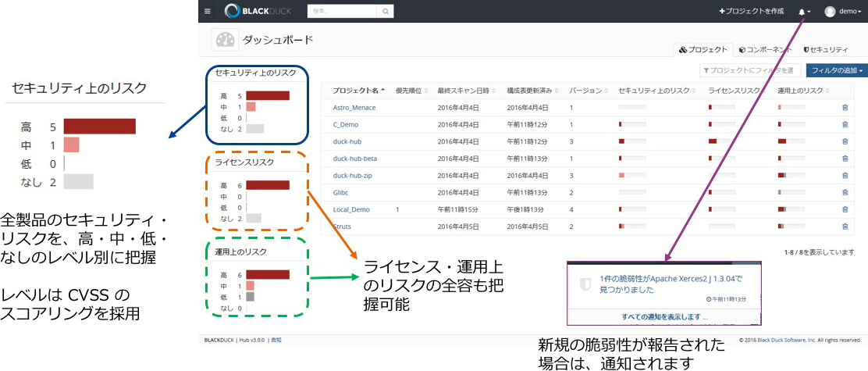Open the Glibc project link

[341, 193]
